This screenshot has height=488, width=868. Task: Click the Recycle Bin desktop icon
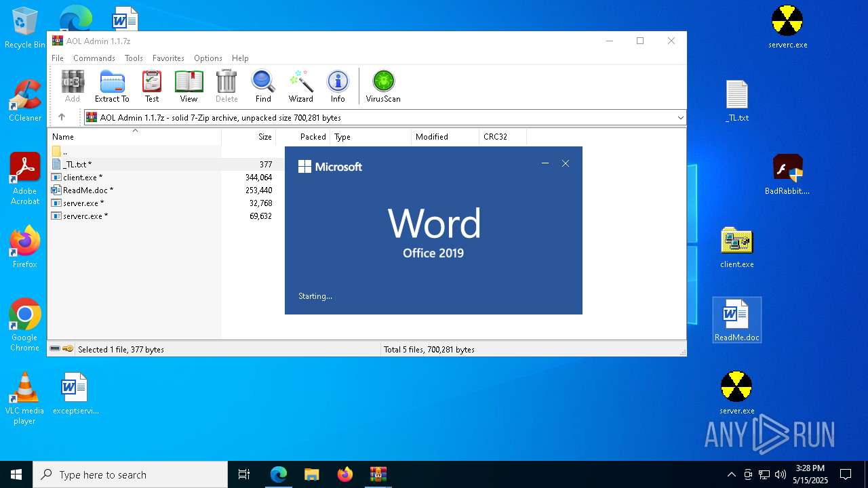tap(24, 28)
